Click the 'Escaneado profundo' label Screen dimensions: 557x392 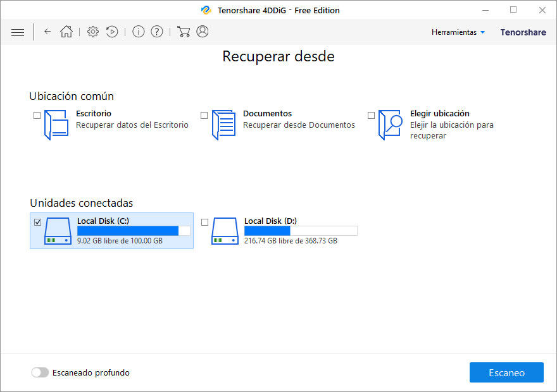click(91, 372)
